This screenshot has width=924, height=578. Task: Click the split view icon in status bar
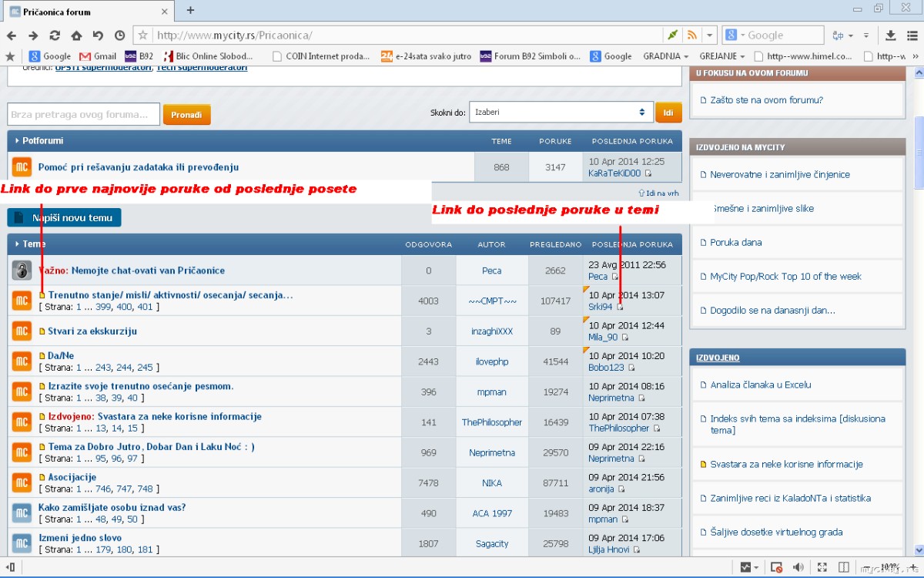pyautogui.click(x=843, y=568)
